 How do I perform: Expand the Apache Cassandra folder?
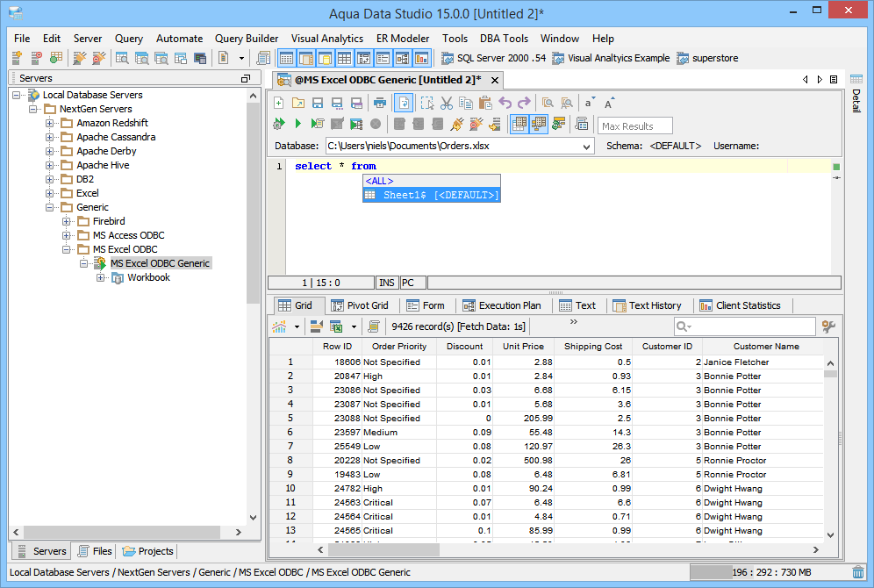(50, 137)
